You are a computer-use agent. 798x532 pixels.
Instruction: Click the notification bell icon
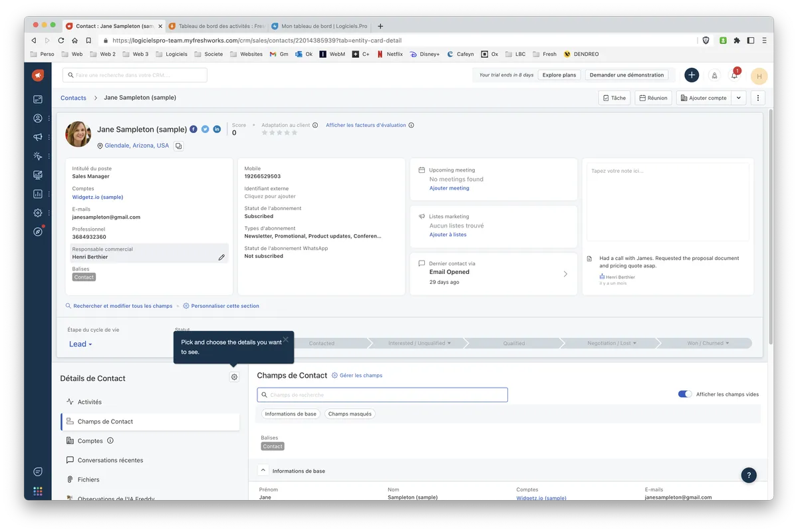734,76
